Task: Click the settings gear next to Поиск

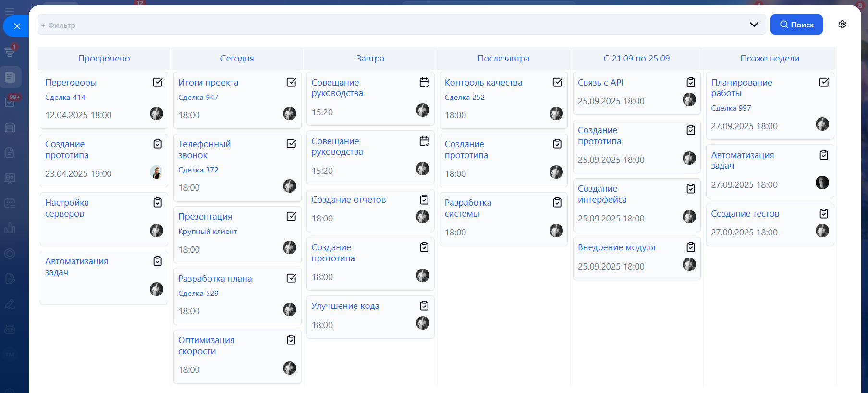Action: (842, 25)
